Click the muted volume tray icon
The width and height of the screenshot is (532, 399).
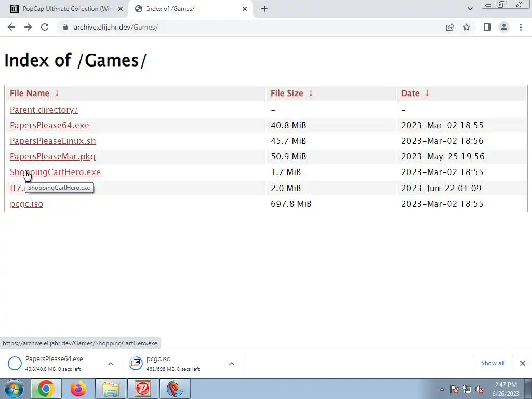coord(480,390)
